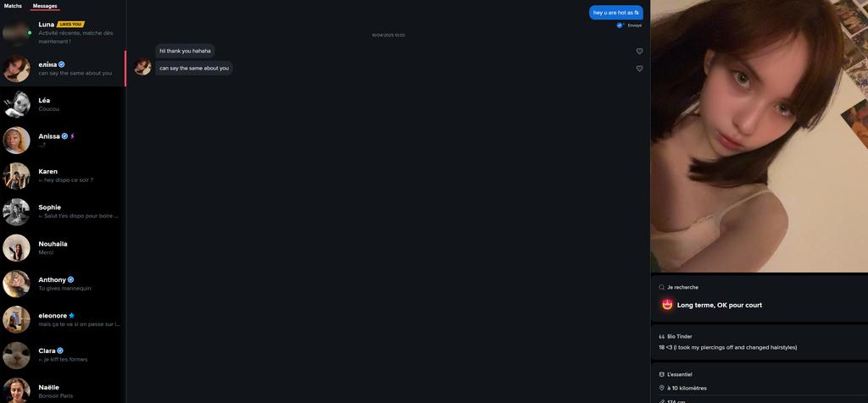The image size is (868, 403).
Task: Click the verified badge next to Anissa
Action: pos(65,135)
